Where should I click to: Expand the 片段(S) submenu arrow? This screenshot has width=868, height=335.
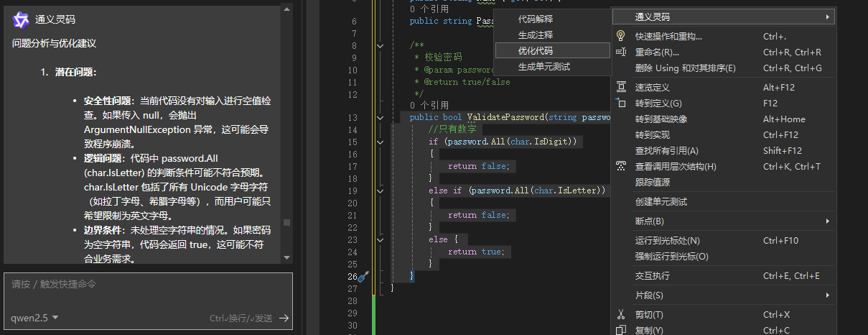click(x=828, y=295)
